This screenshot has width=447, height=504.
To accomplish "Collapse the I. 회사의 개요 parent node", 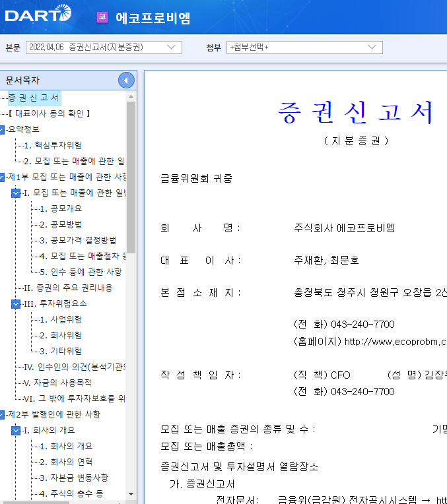I will [16, 430].
